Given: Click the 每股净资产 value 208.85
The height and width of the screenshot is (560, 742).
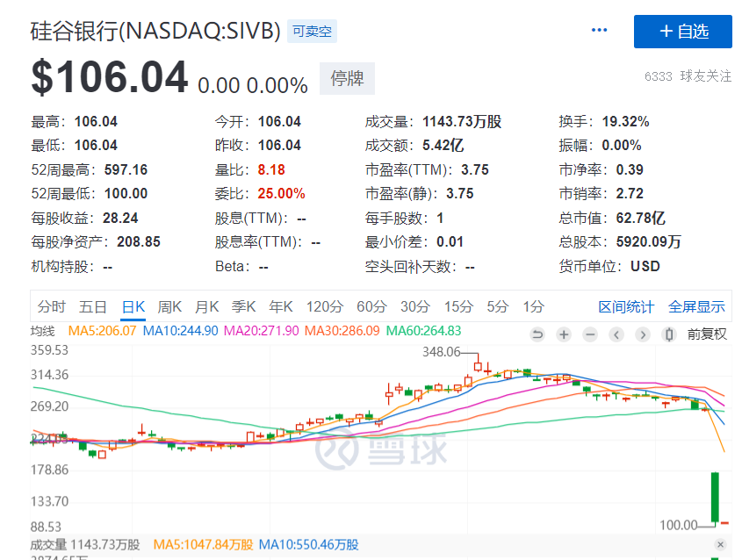Looking at the screenshot, I should (139, 241).
